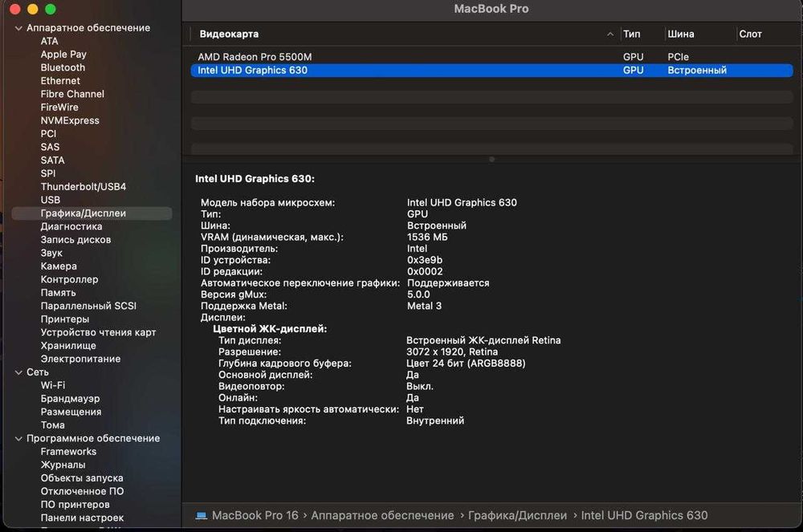Select Запись дисков in the sidebar
Viewport: 803px width, 532px height.
click(75, 240)
